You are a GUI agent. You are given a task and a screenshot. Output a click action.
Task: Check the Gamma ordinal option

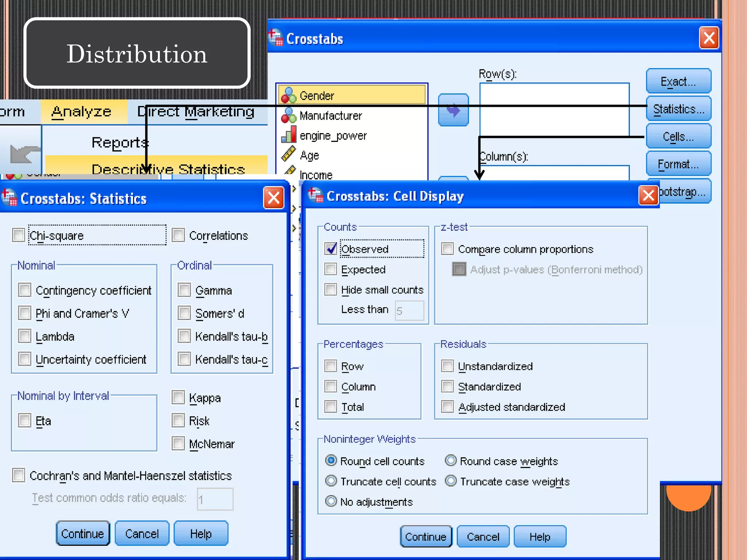(184, 290)
